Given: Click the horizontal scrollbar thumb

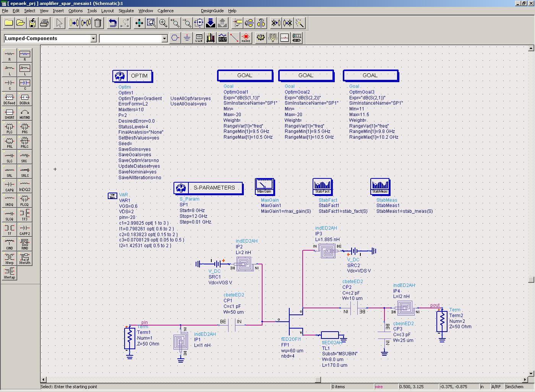Looking at the screenshot, I should coord(318,379).
